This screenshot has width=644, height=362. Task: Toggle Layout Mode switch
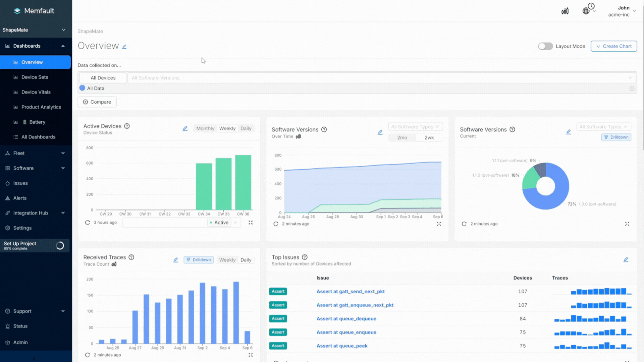pos(545,46)
